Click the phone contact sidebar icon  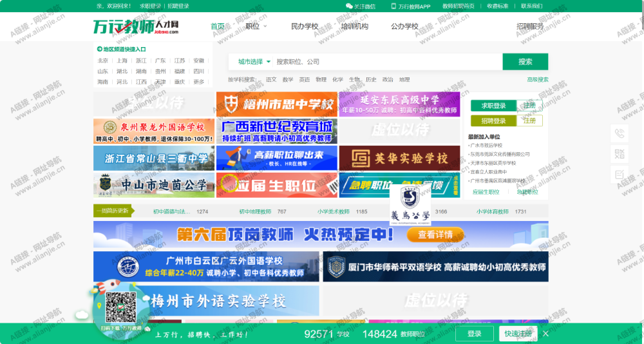pyautogui.click(x=620, y=133)
